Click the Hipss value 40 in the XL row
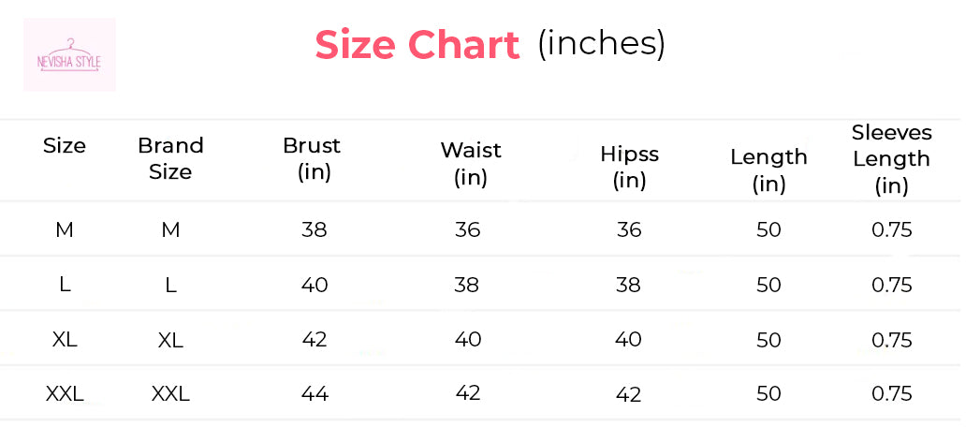 629,340
